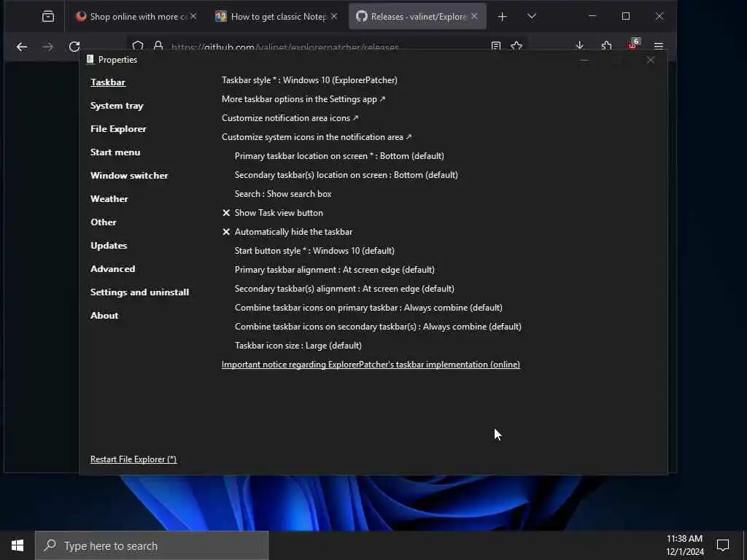Open the Windows Start button

[x=18, y=545]
